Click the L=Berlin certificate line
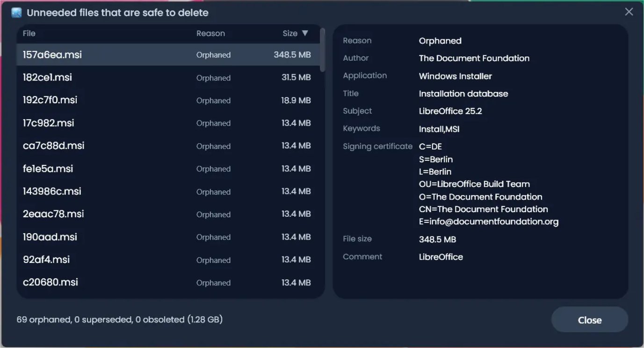644x348 pixels. [x=435, y=172]
